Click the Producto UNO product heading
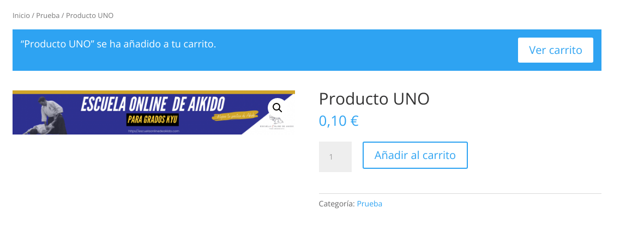This screenshot has width=644, height=226. (374, 99)
